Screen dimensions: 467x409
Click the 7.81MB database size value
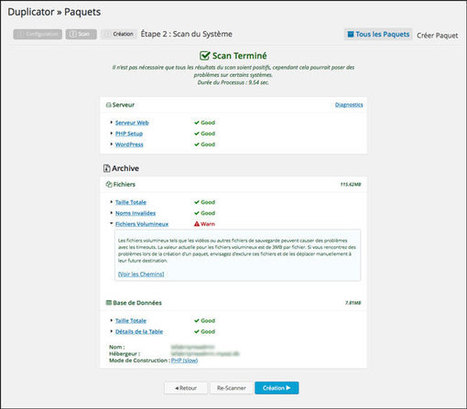pyautogui.click(x=353, y=303)
